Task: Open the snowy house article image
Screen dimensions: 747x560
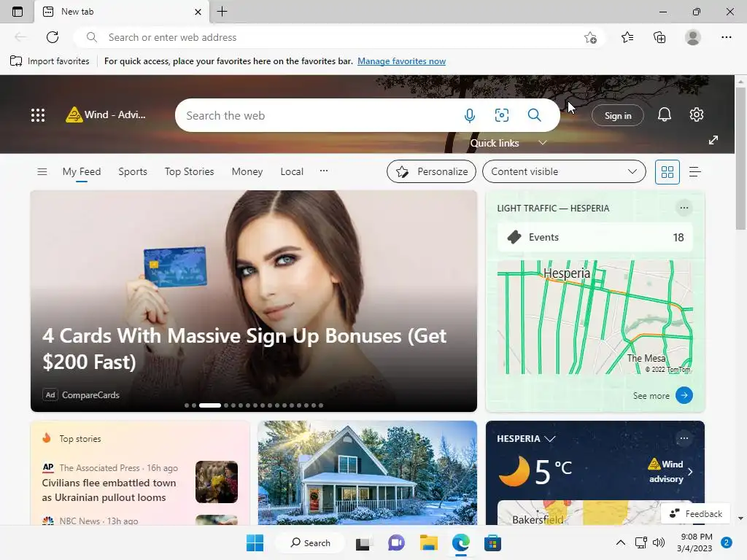Action: [x=367, y=472]
